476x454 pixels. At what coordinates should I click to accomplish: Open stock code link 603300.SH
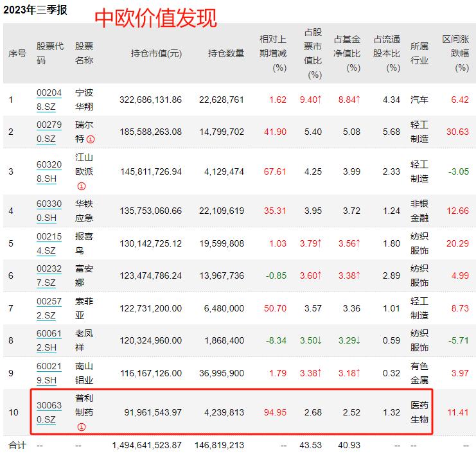[x=49, y=211]
